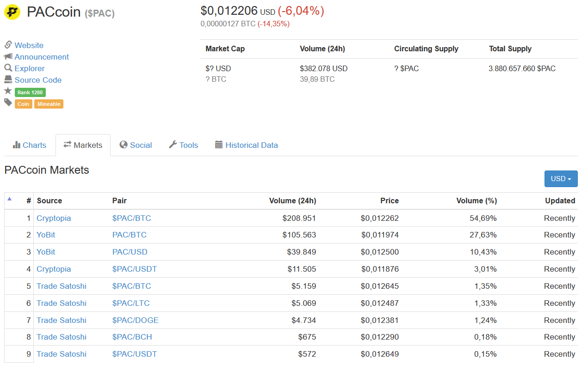Image resolution: width=588 pixels, height=371 pixels.
Task: Click the 39,89 BTC volume value
Action: [317, 79]
